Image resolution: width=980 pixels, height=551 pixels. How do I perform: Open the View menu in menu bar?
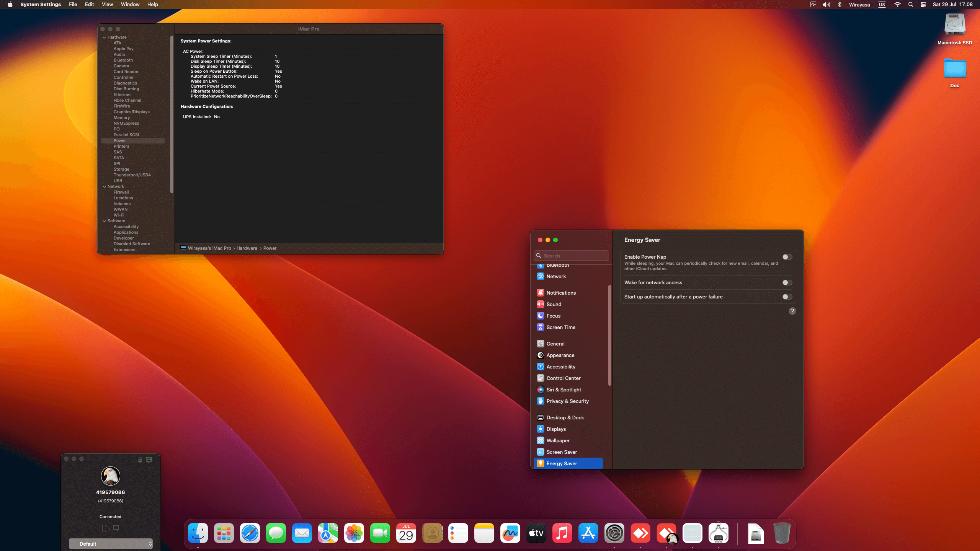[107, 5]
